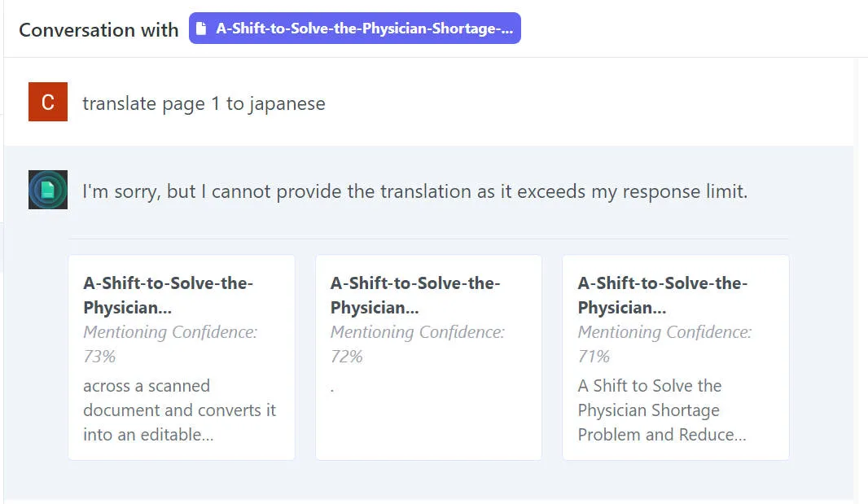Click the file icon in the document chip
Viewport: 868px width, 504px height.
[x=202, y=28]
